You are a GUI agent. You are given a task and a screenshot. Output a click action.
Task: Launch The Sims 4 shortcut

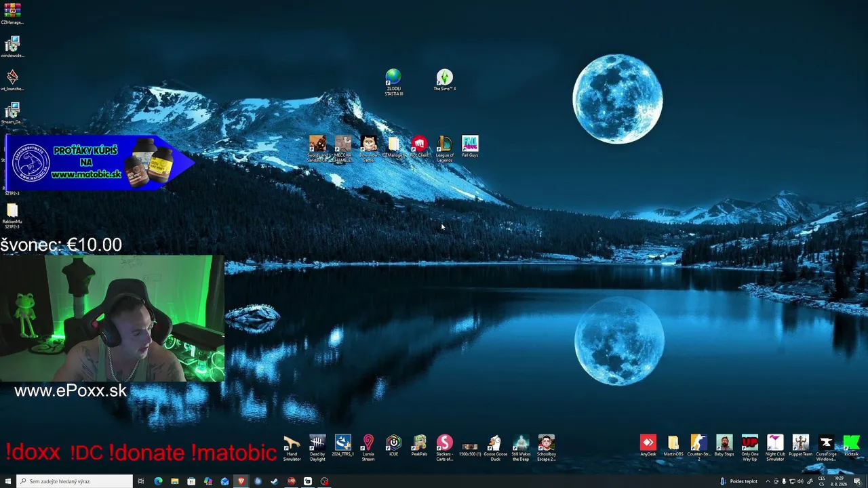coord(445,80)
